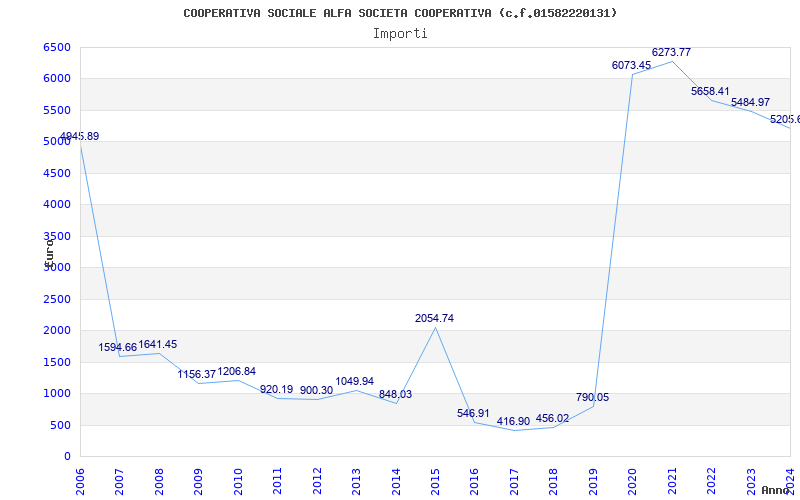The height and width of the screenshot is (500, 800).
Task: Click the 456.02 data label
Action: (x=553, y=418)
